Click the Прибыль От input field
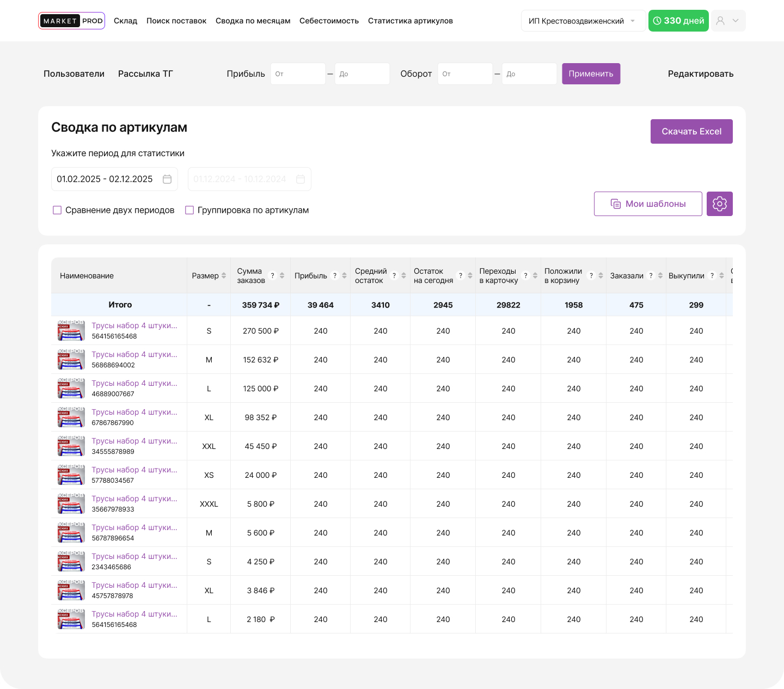The height and width of the screenshot is (689, 784). point(298,73)
